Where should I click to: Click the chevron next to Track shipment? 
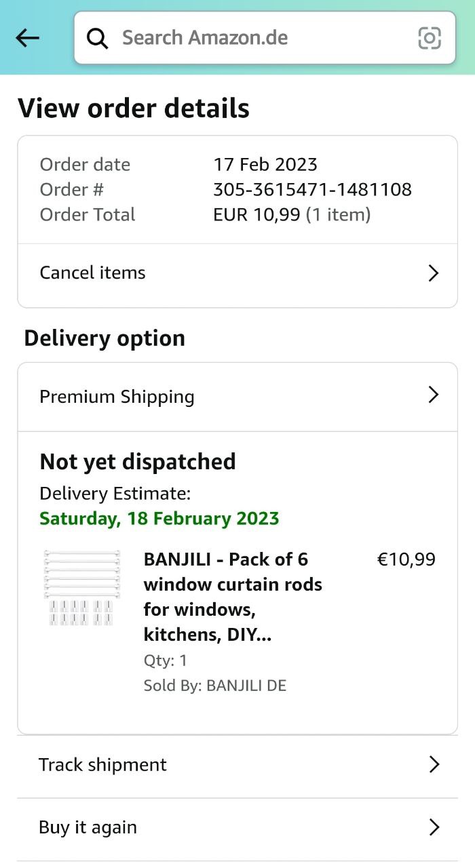tap(434, 765)
